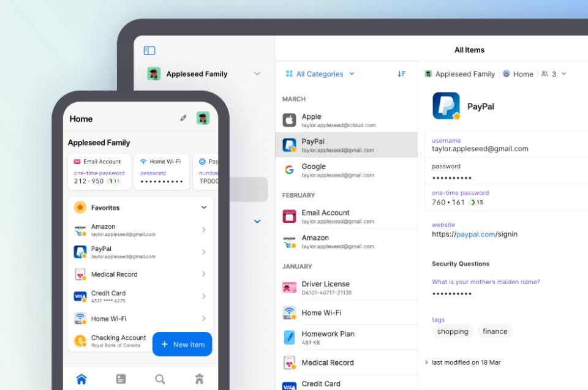Select the Google item icon in the tablet list
This screenshot has width=588, height=390.
(289, 170)
